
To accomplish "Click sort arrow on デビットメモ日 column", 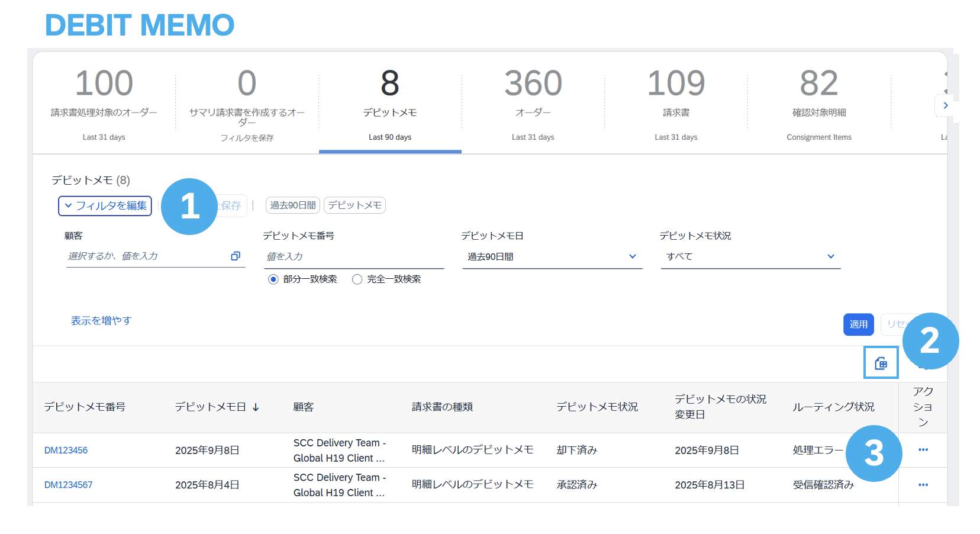I will [256, 407].
